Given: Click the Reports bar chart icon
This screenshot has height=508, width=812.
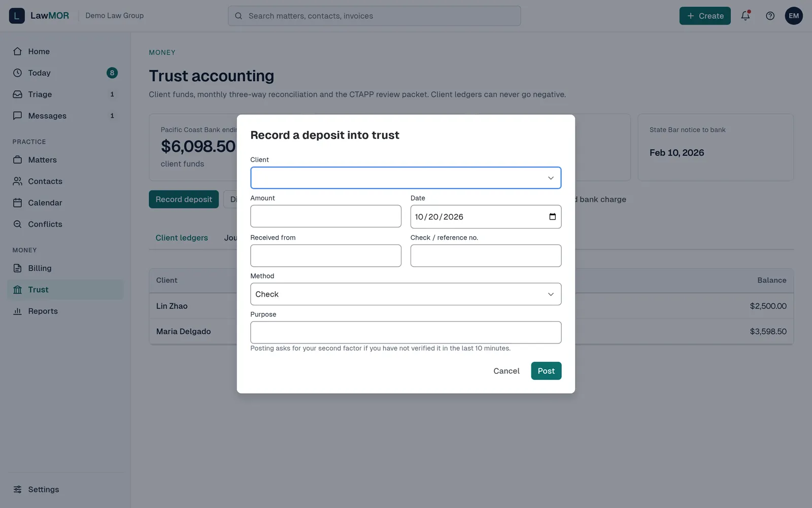Looking at the screenshot, I should [17, 311].
